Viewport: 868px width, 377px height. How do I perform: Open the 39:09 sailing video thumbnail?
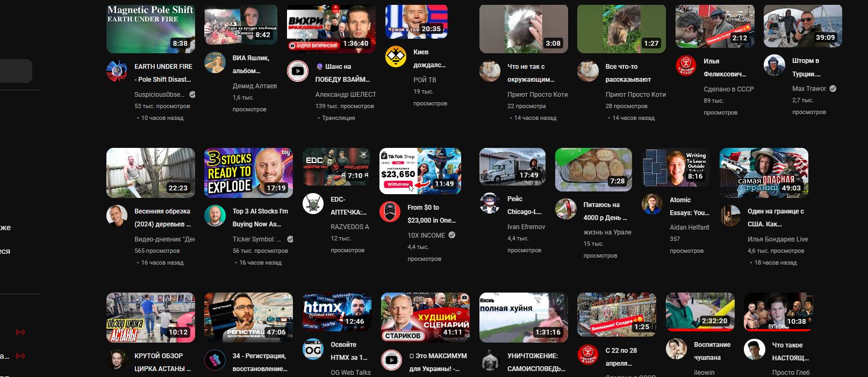(802, 26)
